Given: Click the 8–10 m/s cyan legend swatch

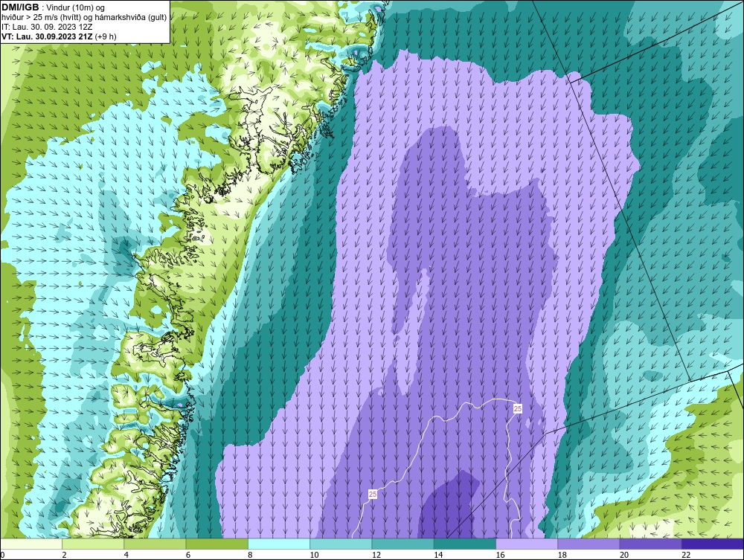Looking at the screenshot, I should coord(279,544).
